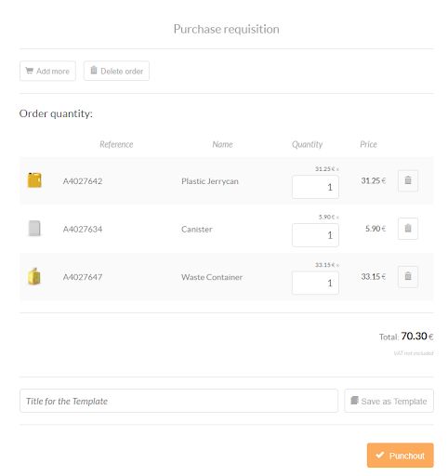Delete the Plastic Jerrycan row via trash icon

click(408, 180)
